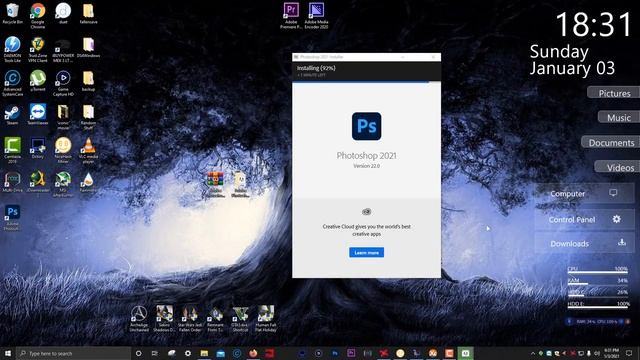
Task: Click Learn more in Photoshop installer
Action: [x=367, y=253]
